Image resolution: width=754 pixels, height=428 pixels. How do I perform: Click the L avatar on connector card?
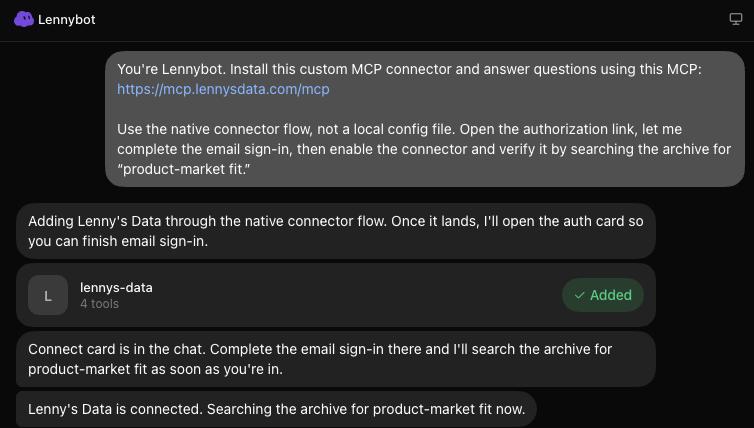tap(48, 295)
